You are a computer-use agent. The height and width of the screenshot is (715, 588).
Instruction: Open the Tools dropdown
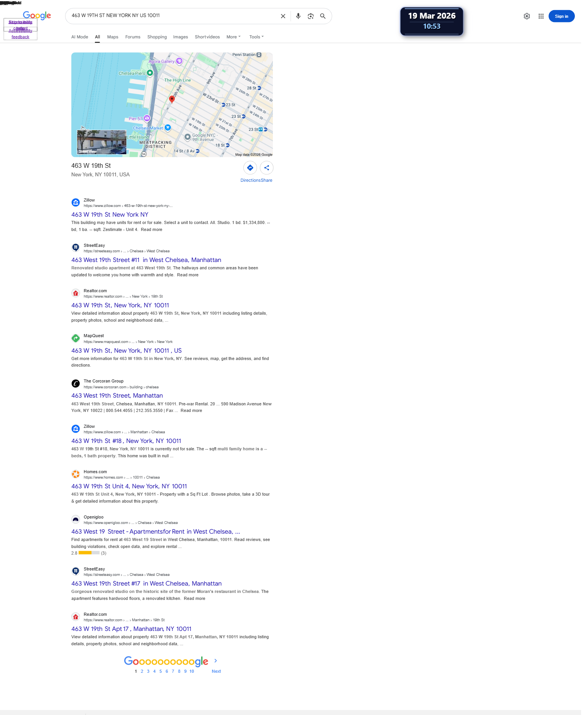257,37
